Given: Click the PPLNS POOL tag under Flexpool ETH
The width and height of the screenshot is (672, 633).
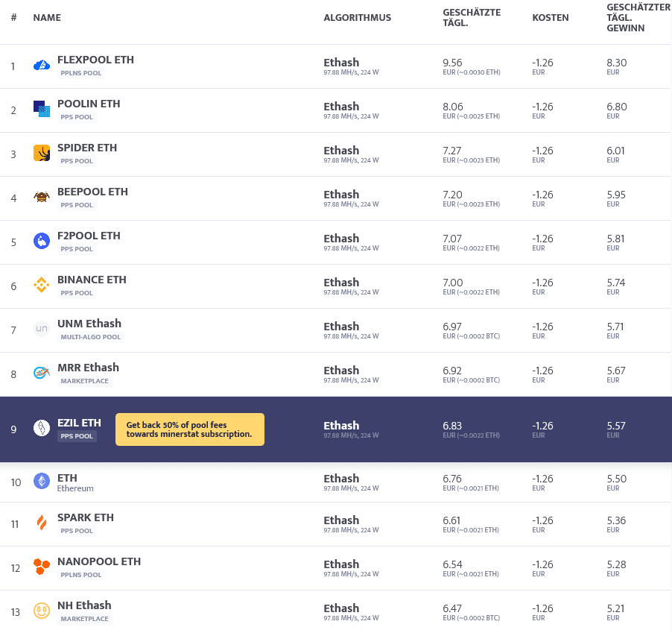Looking at the screenshot, I should (x=81, y=73).
